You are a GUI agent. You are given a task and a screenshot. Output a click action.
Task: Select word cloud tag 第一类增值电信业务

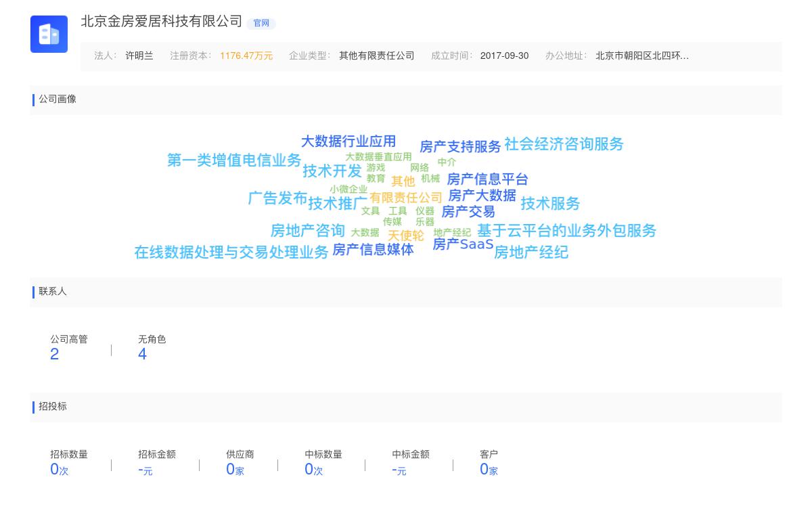(234, 160)
